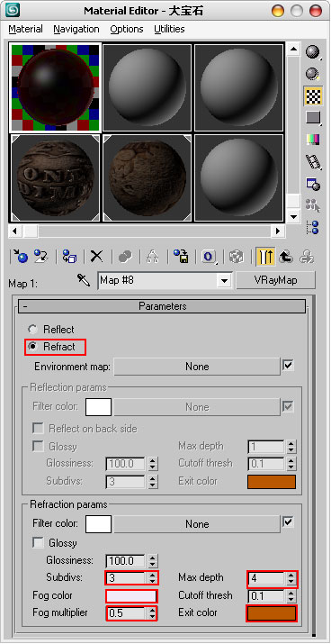This screenshot has height=644, width=331.
Task: Click the eyedropper pick material icon
Action: (84, 280)
